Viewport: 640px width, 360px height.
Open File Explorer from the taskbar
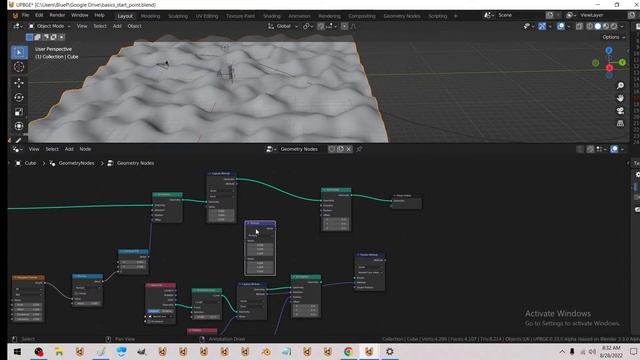point(59,351)
